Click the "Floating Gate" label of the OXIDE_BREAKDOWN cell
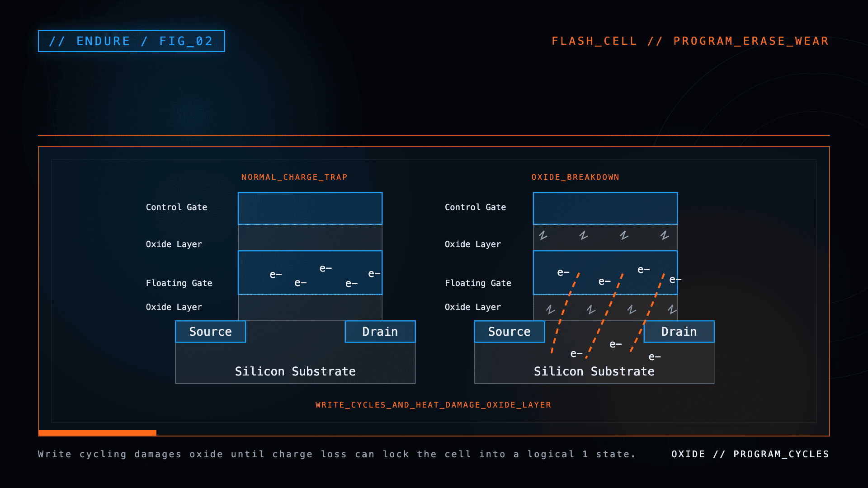Viewport: 868px width, 488px height. (478, 283)
